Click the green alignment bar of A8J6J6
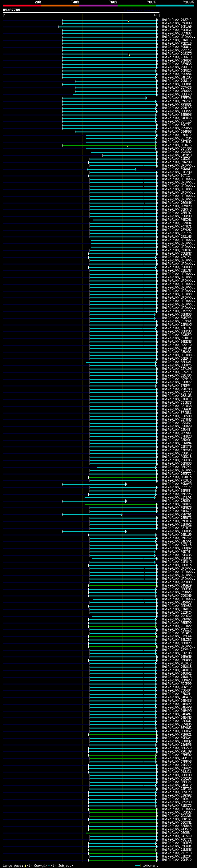The image size is (197, 868). pos(109,145)
